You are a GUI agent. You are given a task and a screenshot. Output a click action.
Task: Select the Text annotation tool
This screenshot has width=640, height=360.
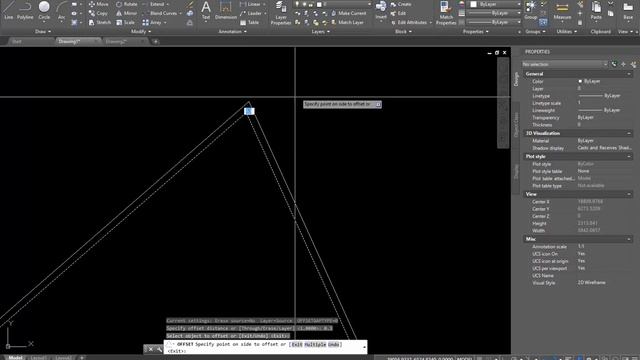click(206, 10)
